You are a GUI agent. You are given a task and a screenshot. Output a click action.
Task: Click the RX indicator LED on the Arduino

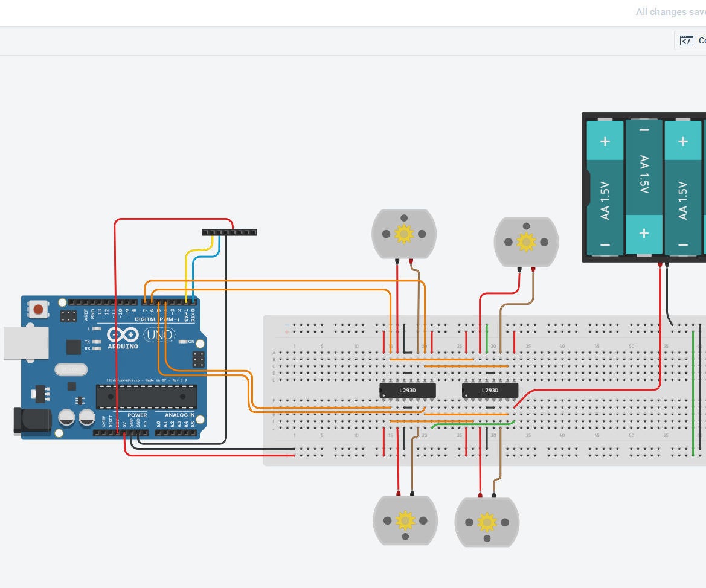pyautogui.click(x=95, y=348)
